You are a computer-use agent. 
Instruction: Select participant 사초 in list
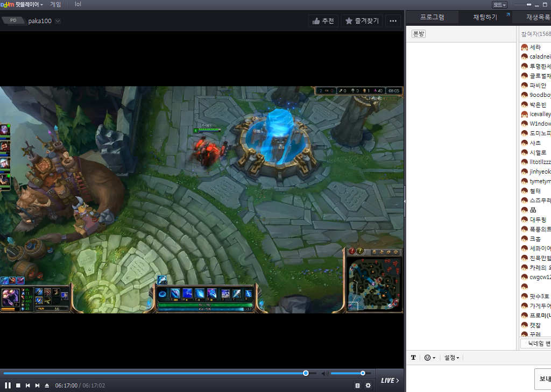point(535,143)
